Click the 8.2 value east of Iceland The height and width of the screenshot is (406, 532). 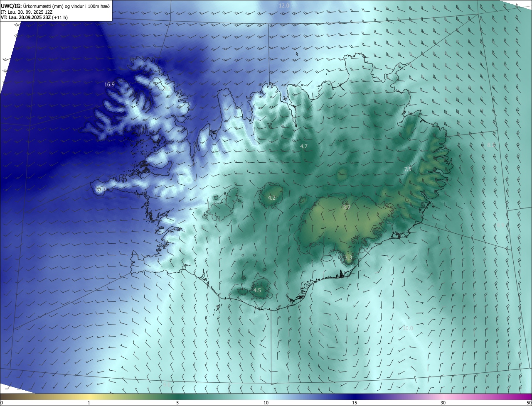click(x=491, y=145)
